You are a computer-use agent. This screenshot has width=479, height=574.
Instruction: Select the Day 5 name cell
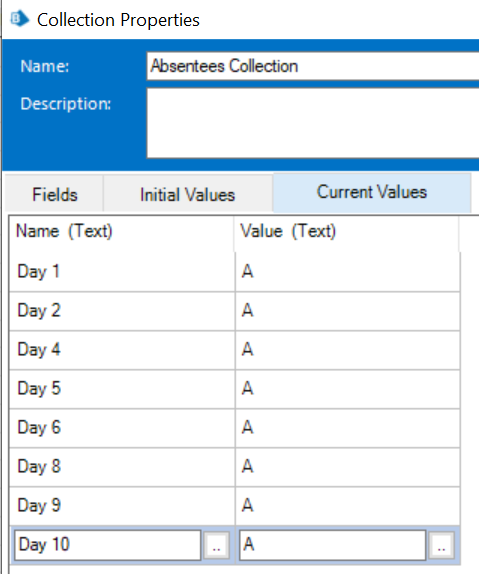click(x=122, y=389)
